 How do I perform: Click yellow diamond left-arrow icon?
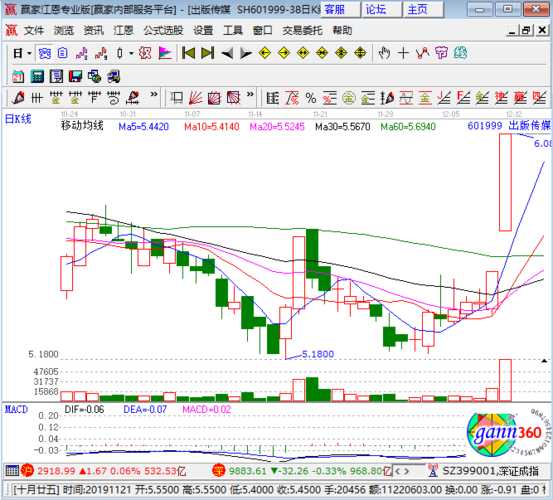265,54
